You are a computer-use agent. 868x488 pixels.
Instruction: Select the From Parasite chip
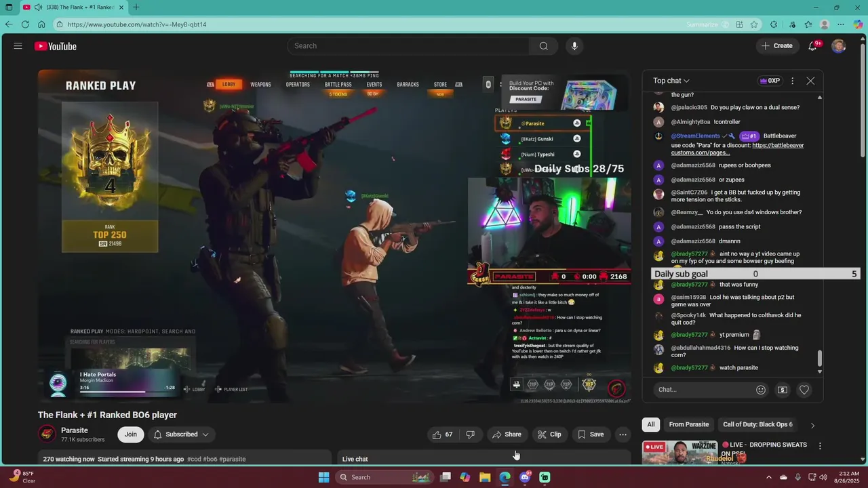688,424
